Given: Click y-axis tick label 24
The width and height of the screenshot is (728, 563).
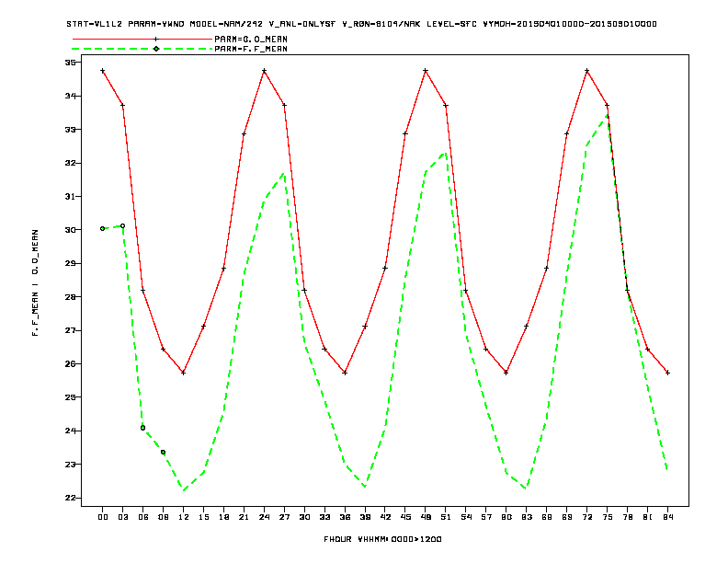Looking at the screenshot, I should (x=70, y=431).
